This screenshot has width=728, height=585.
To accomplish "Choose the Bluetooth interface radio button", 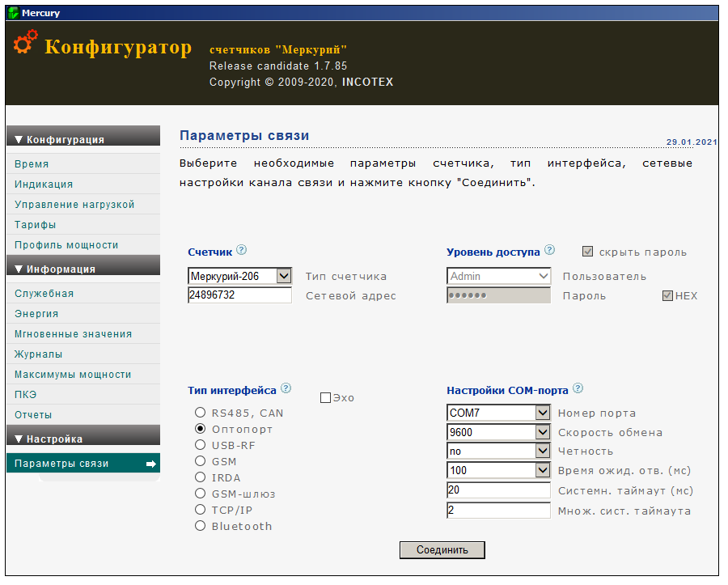I will click(200, 526).
